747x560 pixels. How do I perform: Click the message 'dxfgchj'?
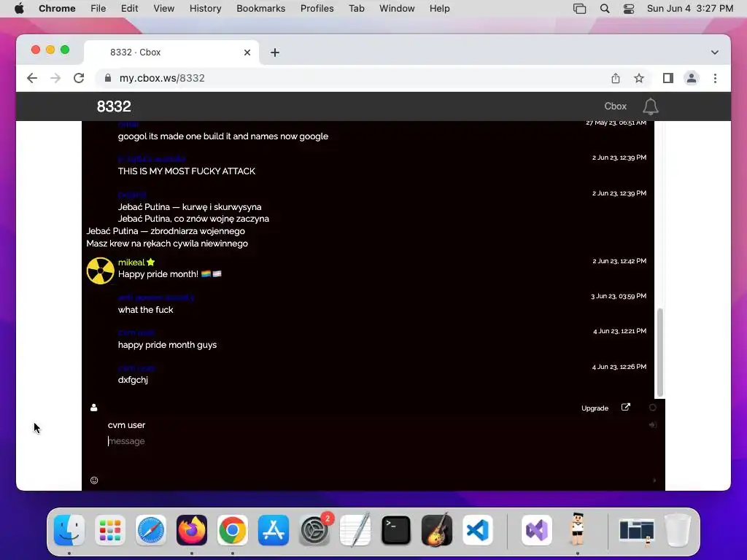(x=133, y=380)
